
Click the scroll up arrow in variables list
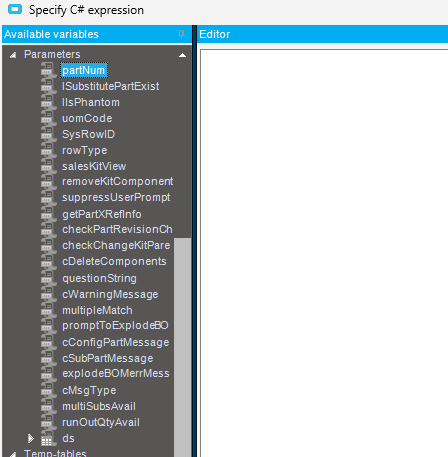(x=182, y=55)
